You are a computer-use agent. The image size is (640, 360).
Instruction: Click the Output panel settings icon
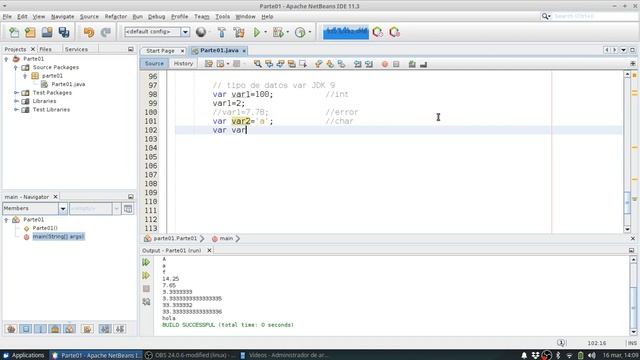(x=146, y=302)
